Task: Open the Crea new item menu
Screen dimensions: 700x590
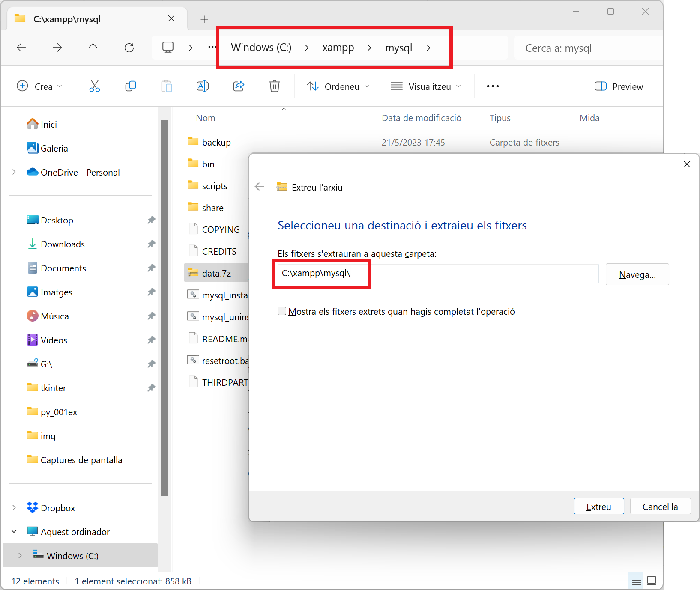Action: coord(39,86)
